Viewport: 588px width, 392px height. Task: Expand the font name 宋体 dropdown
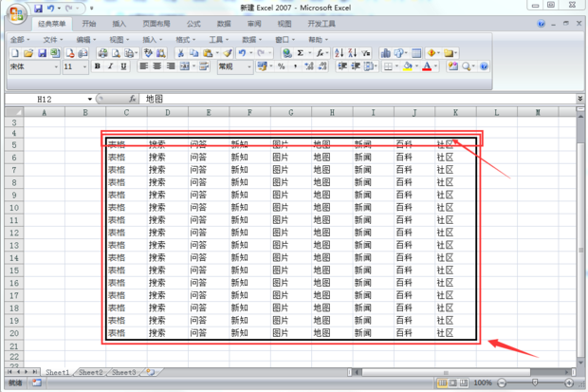[56, 67]
